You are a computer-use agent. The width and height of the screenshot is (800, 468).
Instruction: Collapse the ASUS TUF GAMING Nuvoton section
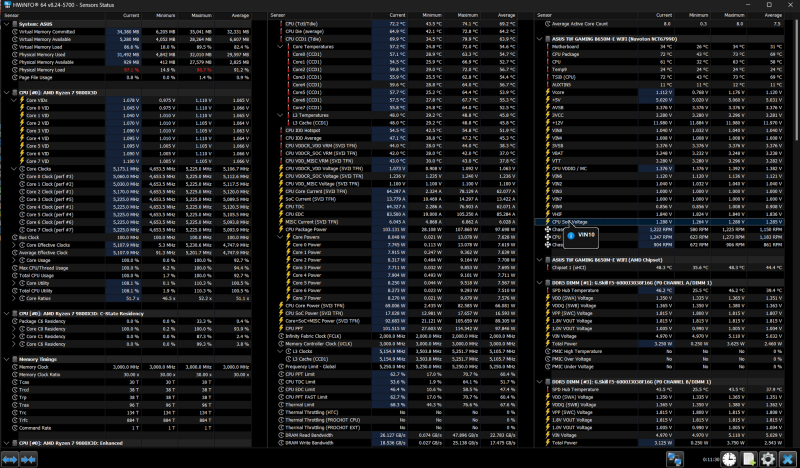click(540, 39)
